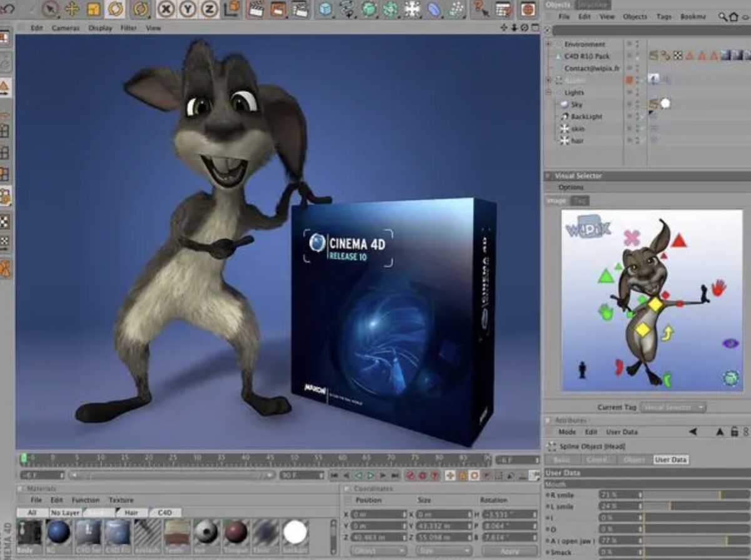Lock the Z axis button
751x560 pixels.
point(208,9)
